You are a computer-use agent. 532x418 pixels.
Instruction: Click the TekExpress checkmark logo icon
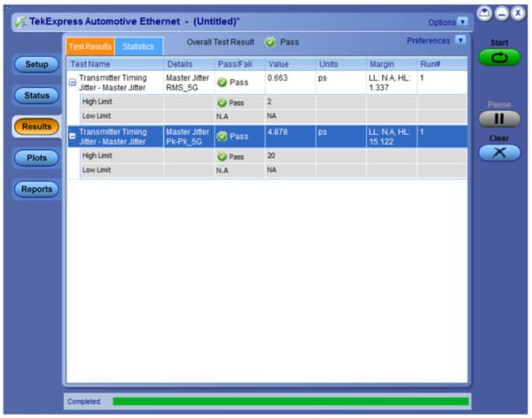(x=20, y=22)
